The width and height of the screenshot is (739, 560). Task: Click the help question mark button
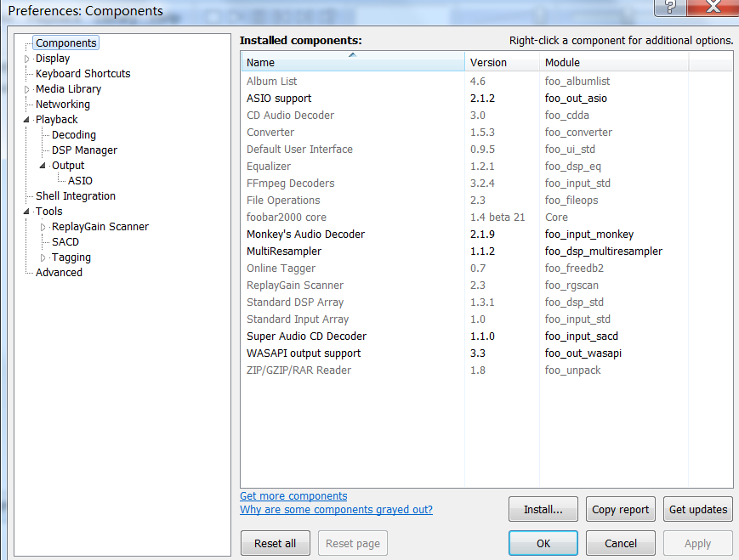[x=671, y=7]
